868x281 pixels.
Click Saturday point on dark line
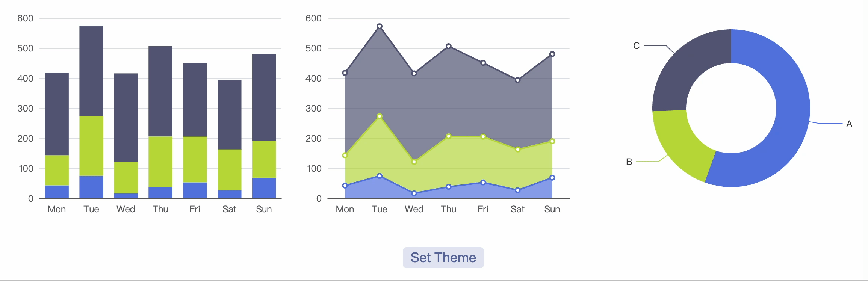click(517, 80)
